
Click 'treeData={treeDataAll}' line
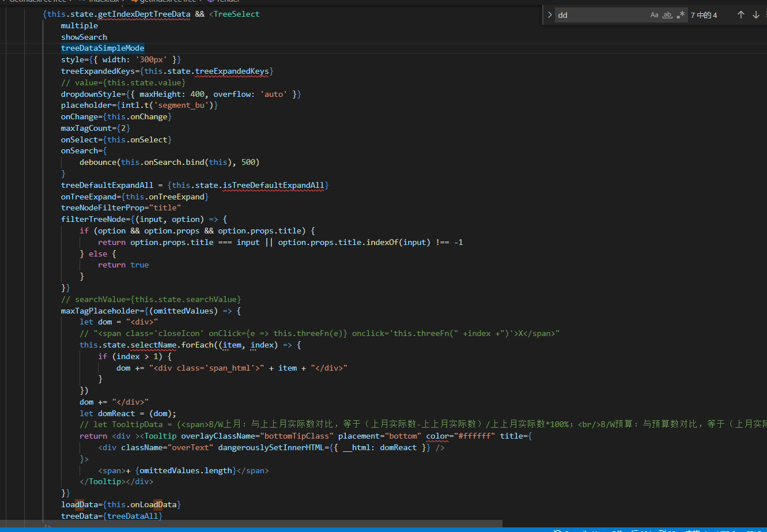click(x=112, y=516)
